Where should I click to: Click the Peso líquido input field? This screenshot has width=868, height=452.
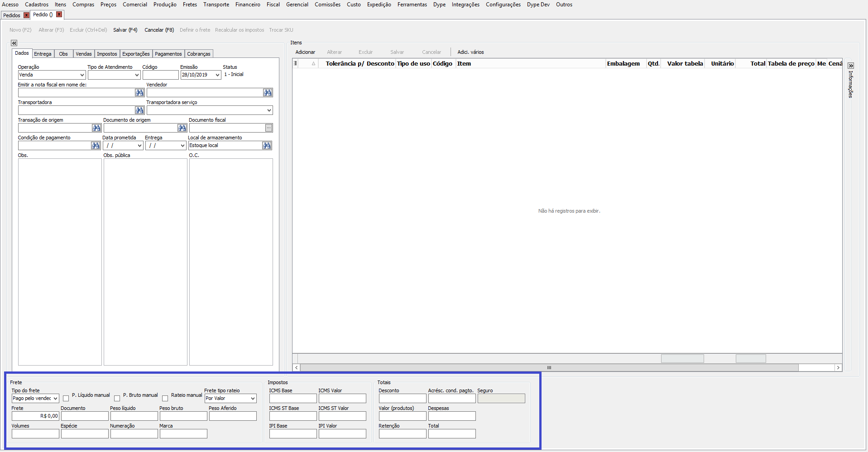(x=134, y=416)
